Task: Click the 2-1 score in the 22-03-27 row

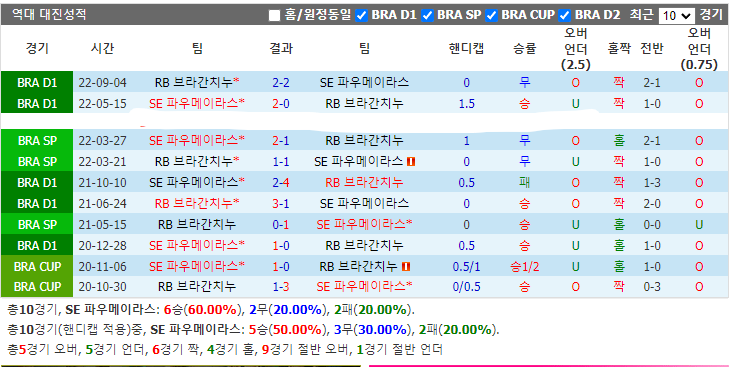Action: click(281, 141)
